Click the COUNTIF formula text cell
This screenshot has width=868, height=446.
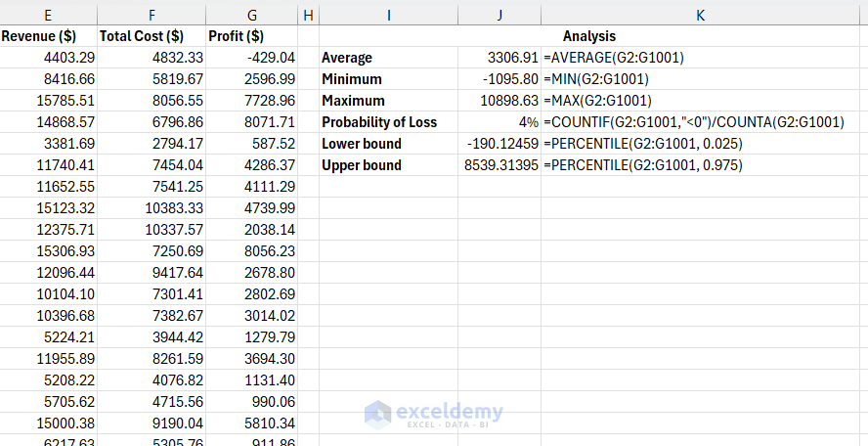(x=694, y=122)
